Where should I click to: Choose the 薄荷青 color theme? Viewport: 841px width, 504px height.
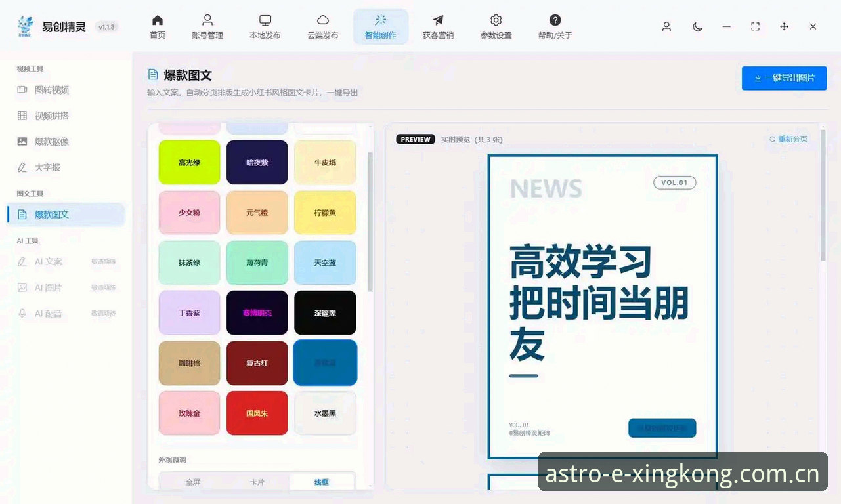tap(257, 262)
